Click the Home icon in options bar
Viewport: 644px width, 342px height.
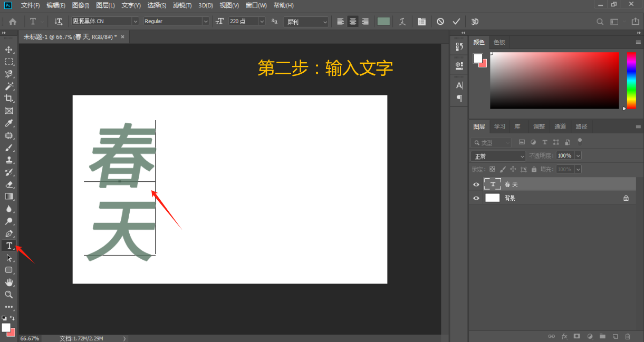13,22
